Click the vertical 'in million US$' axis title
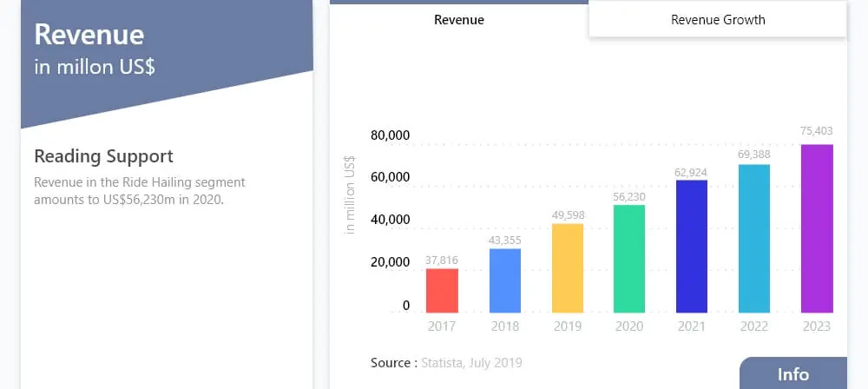 click(x=350, y=195)
